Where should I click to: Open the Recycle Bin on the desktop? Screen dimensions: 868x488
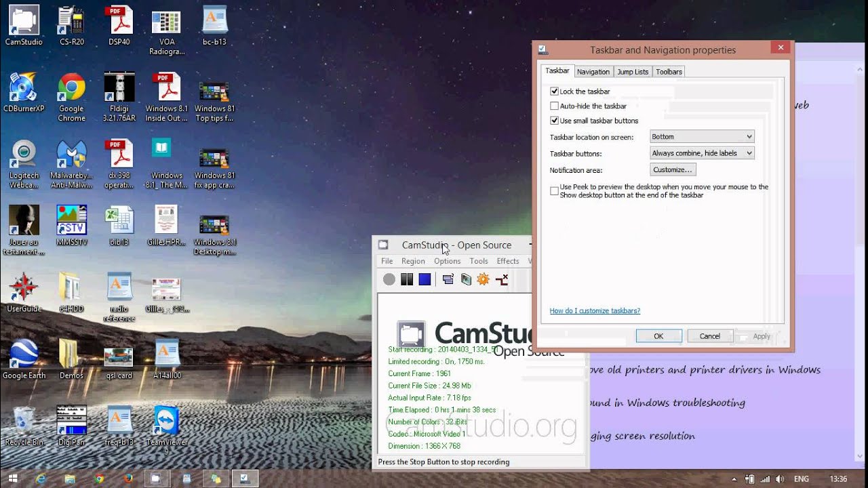click(24, 426)
